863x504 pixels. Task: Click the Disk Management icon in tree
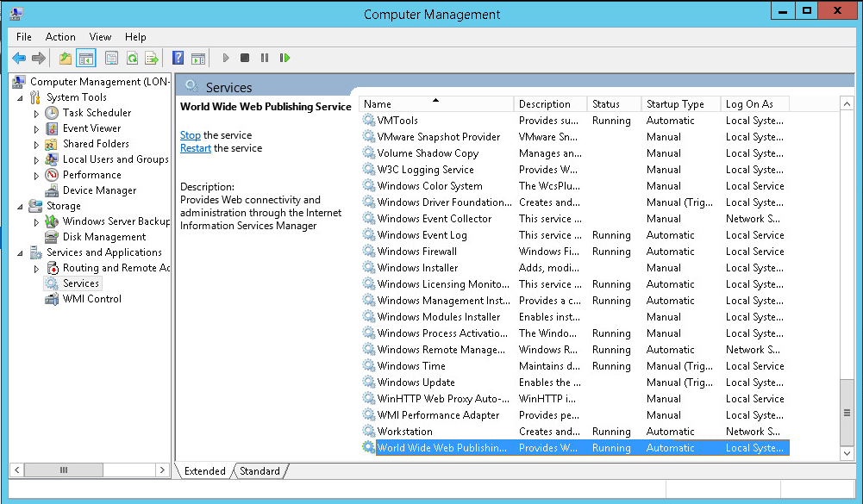[x=52, y=237]
